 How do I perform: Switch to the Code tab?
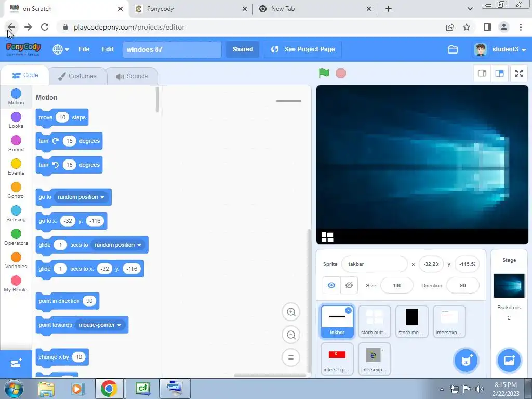pyautogui.click(x=25, y=75)
